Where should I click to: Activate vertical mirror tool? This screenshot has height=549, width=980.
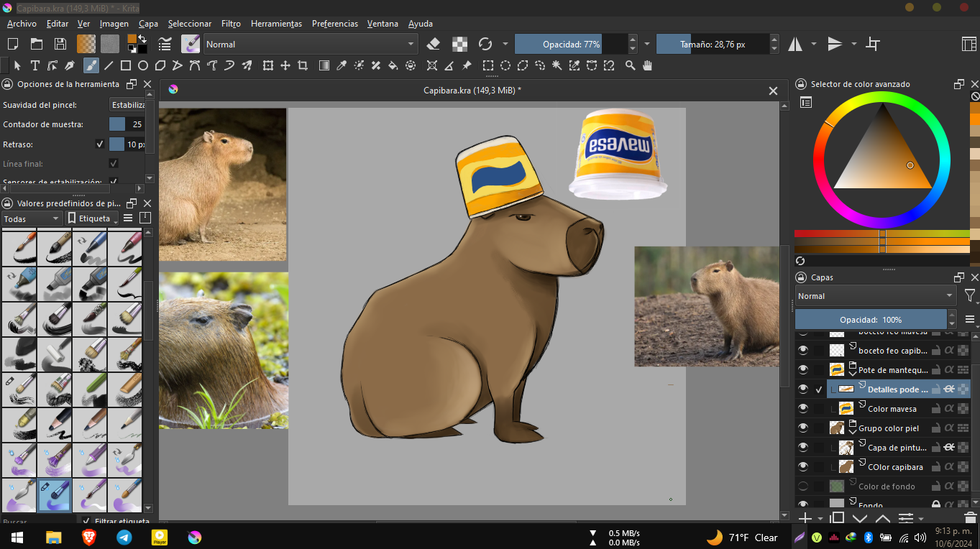click(835, 44)
